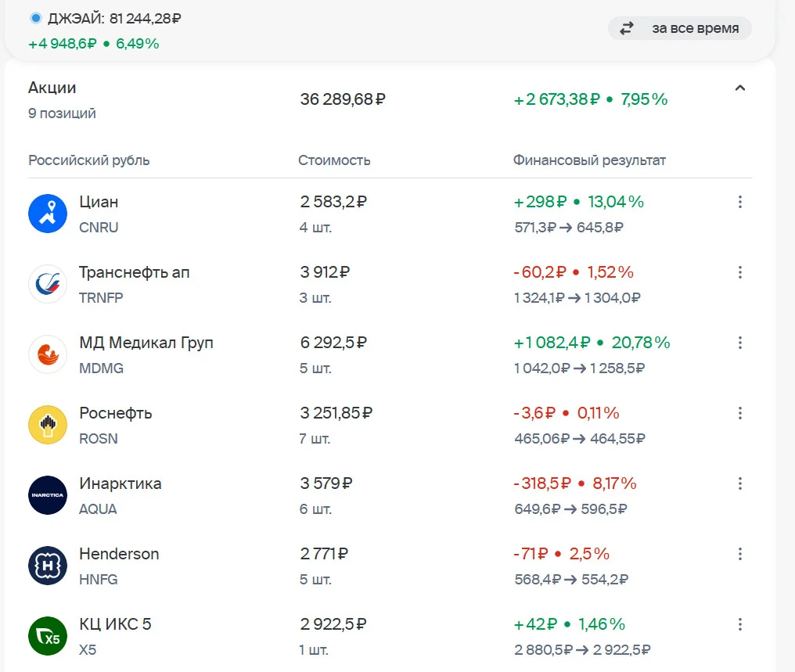Open the three-dot menu for Роснефть
Viewport: 795px width, 672px height.
point(740,413)
